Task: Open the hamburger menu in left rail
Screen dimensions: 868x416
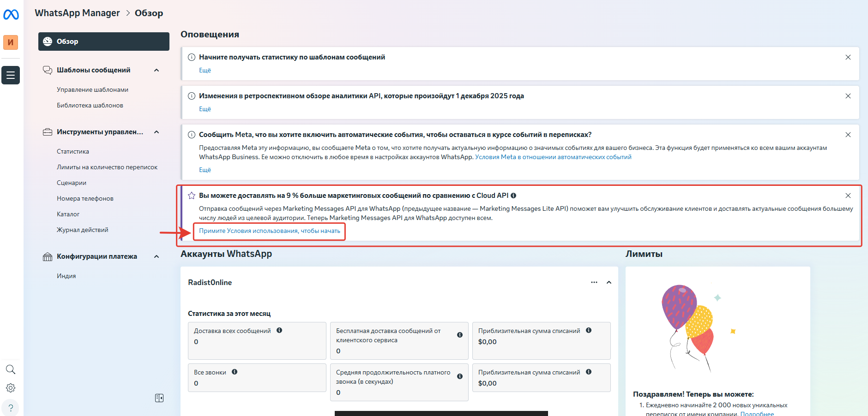Action: point(11,75)
